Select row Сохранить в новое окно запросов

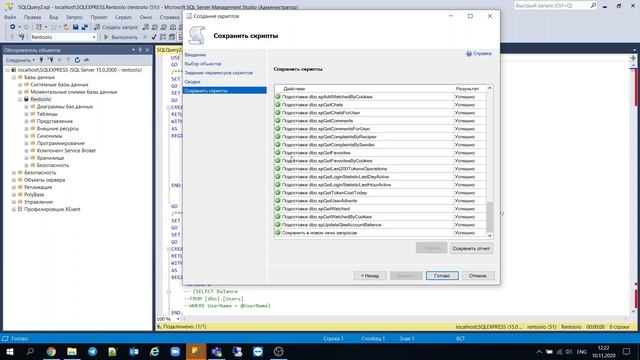click(x=380, y=233)
